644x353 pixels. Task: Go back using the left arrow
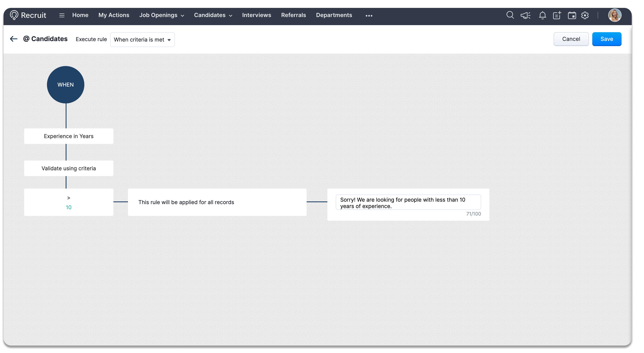pyautogui.click(x=14, y=39)
